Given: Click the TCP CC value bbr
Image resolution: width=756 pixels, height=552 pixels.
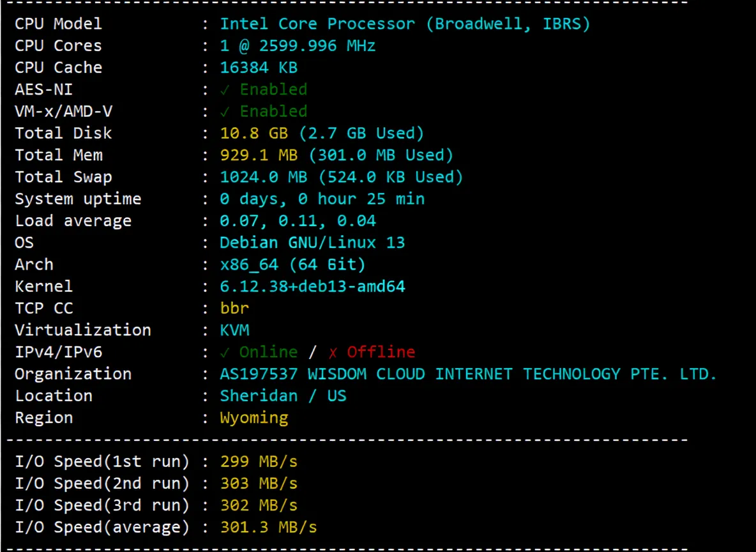Looking at the screenshot, I should pyautogui.click(x=234, y=308).
